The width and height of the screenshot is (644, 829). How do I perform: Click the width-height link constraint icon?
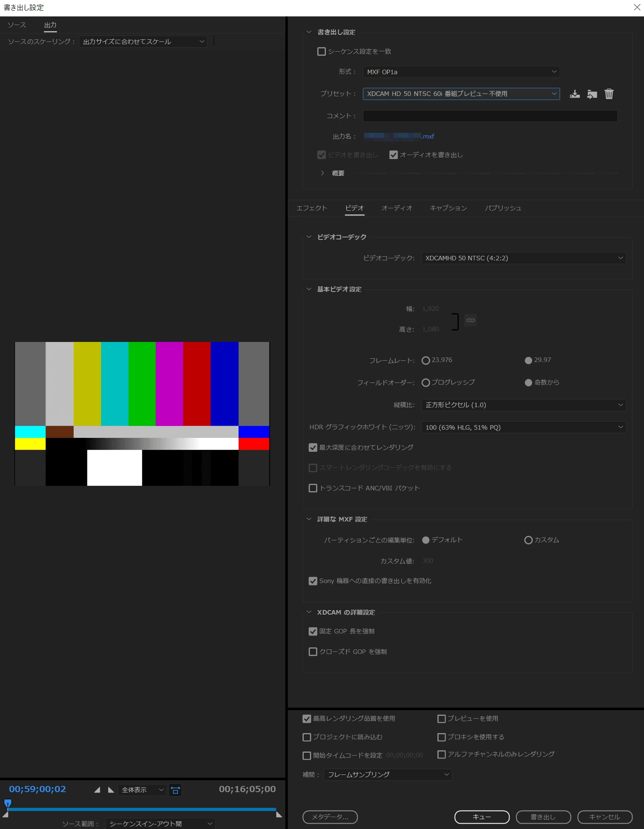[x=470, y=320]
